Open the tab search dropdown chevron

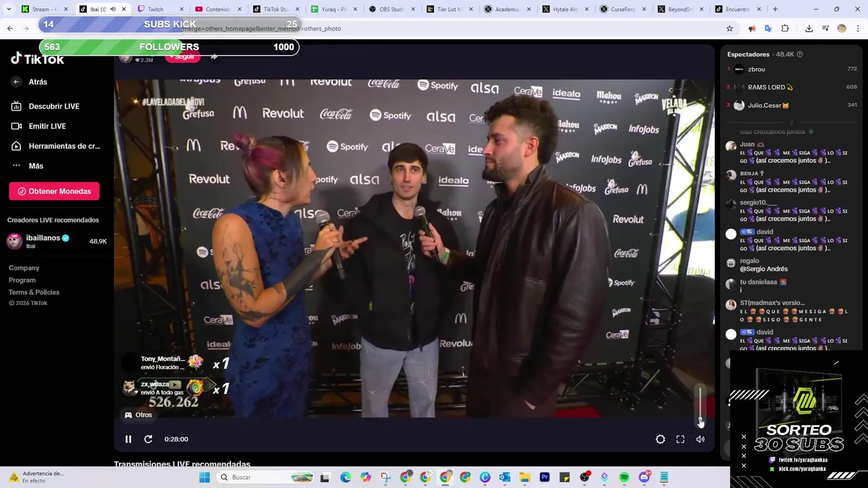(x=7, y=9)
